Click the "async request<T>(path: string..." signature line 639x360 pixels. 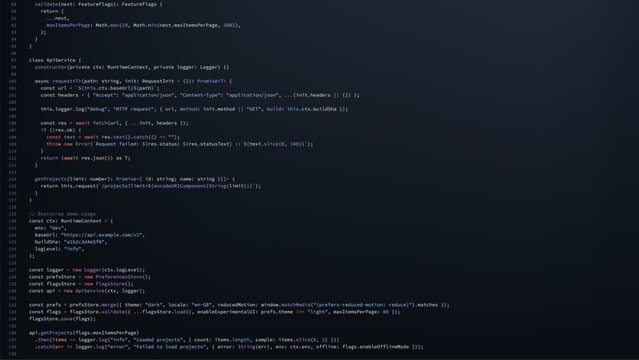coord(133,81)
